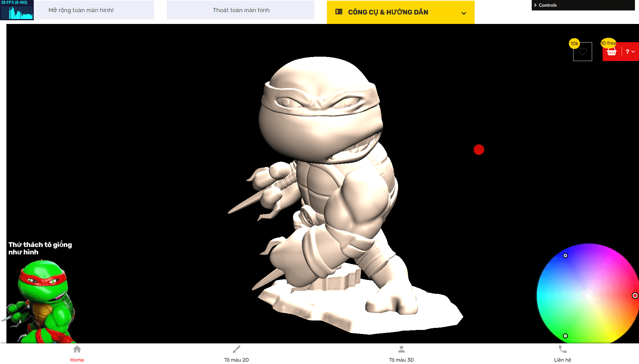Select the blue handle on color wheel
The height and width of the screenshot is (364, 639).
tap(565, 256)
